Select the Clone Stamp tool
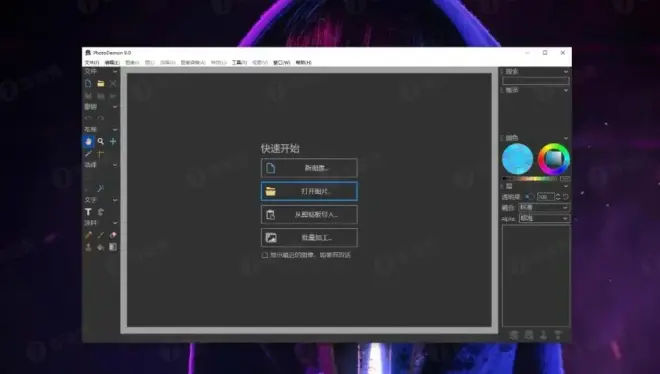Image resolution: width=660 pixels, height=374 pixels. [88, 247]
